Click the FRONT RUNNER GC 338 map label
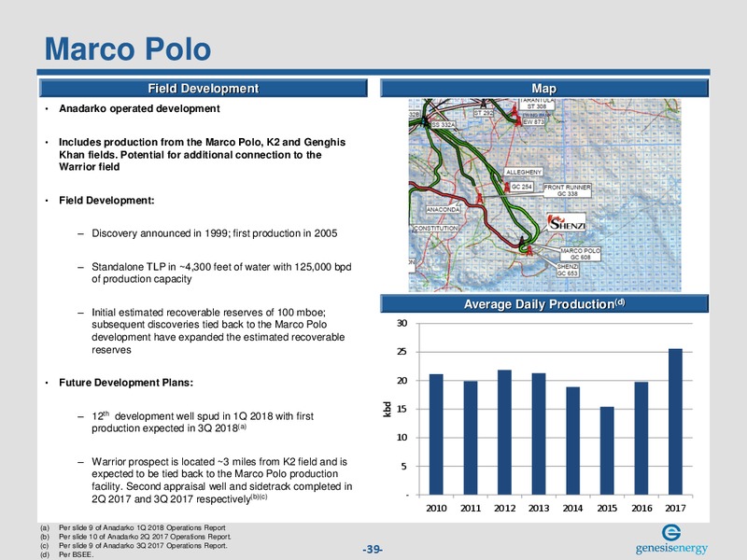This screenshot has width=747, height=560. [x=568, y=190]
